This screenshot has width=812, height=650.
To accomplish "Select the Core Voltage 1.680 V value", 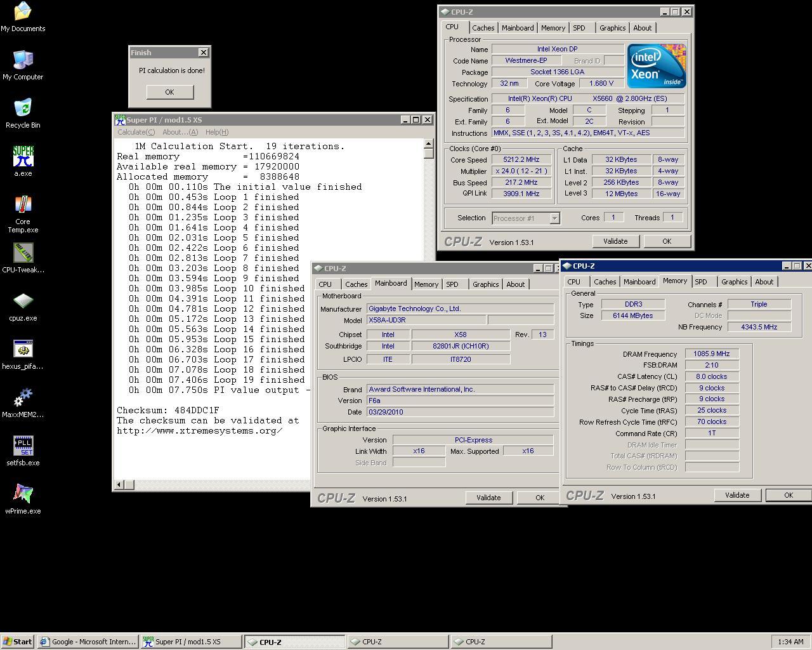I will click(x=601, y=84).
